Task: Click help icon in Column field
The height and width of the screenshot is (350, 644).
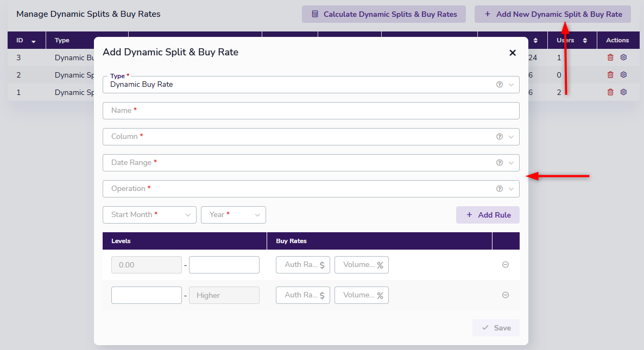Action: 500,137
